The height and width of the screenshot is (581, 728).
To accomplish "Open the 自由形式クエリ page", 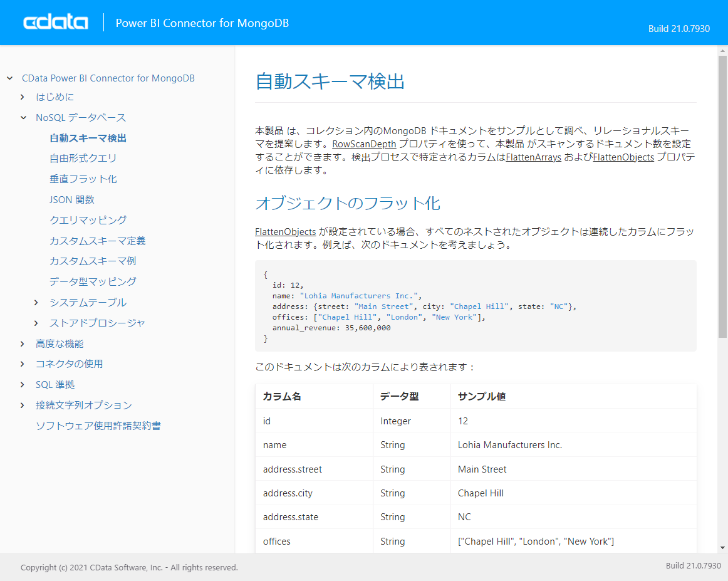I will point(83,159).
